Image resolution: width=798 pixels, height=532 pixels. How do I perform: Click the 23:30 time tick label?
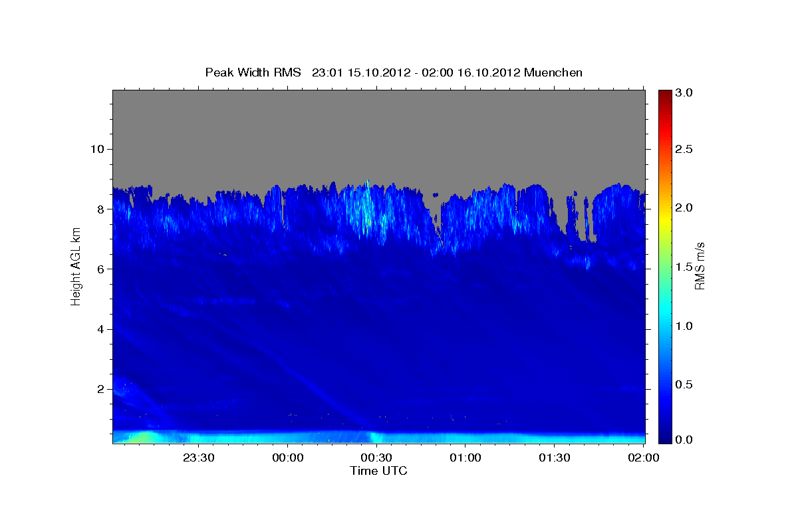click(x=198, y=458)
